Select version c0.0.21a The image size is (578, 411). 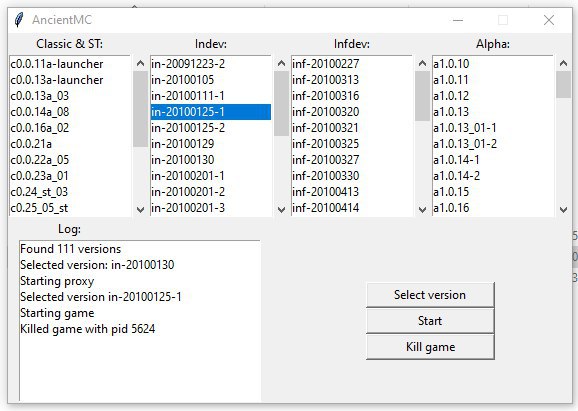(70, 144)
